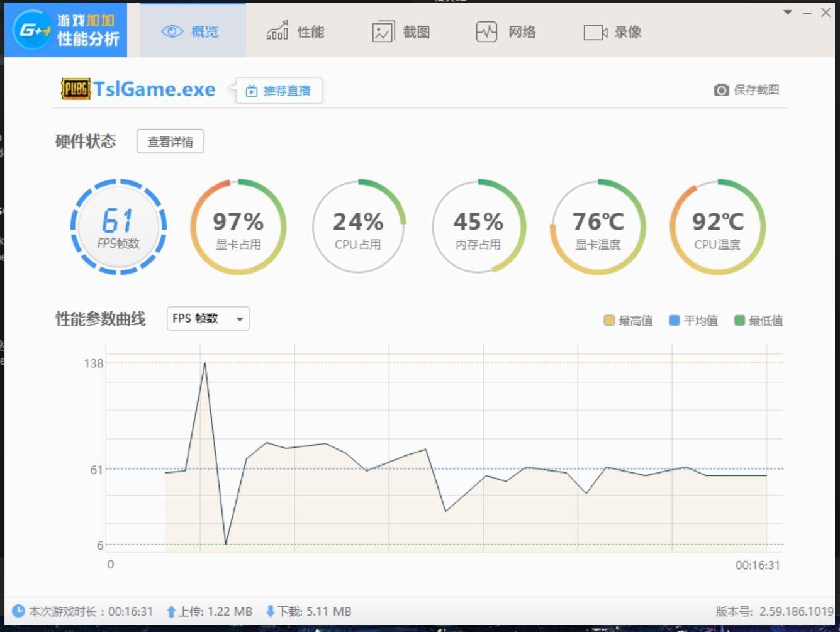Click the 138 max value axis label

tap(93, 363)
